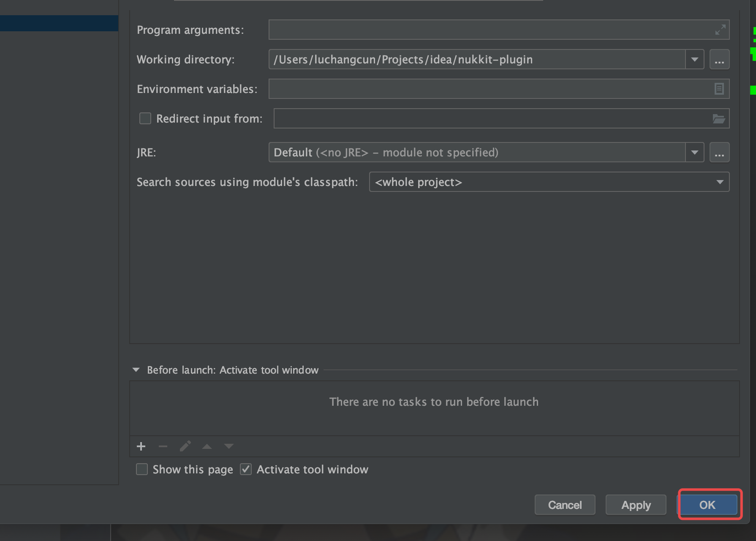Open the JRE selection dropdown
Screen dimensions: 756x541
click(695, 153)
